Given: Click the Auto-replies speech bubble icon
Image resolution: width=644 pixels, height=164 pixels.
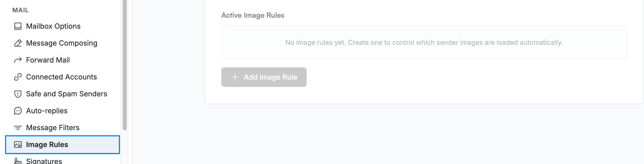Looking at the screenshot, I should (18, 111).
